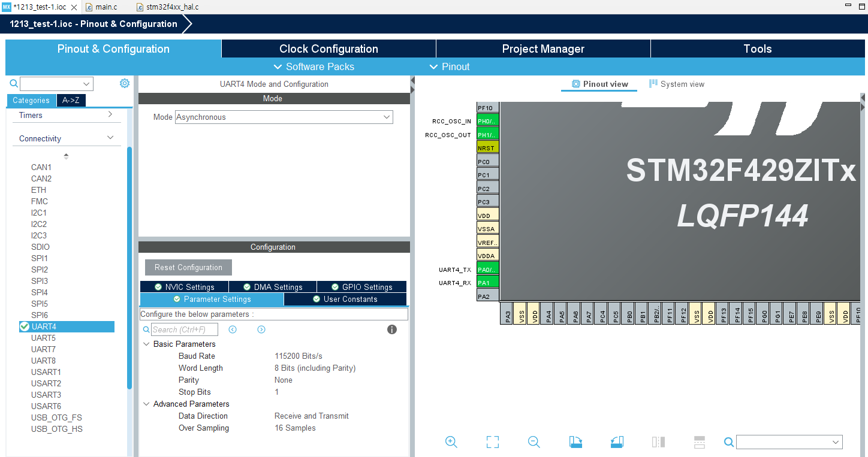
Task: Select the PA1 UART4_RX pin
Action: pos(487,283)
